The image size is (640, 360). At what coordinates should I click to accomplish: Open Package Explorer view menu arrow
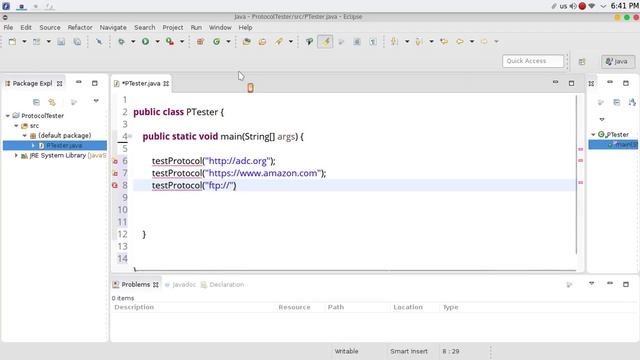click(x=96, y=101)
